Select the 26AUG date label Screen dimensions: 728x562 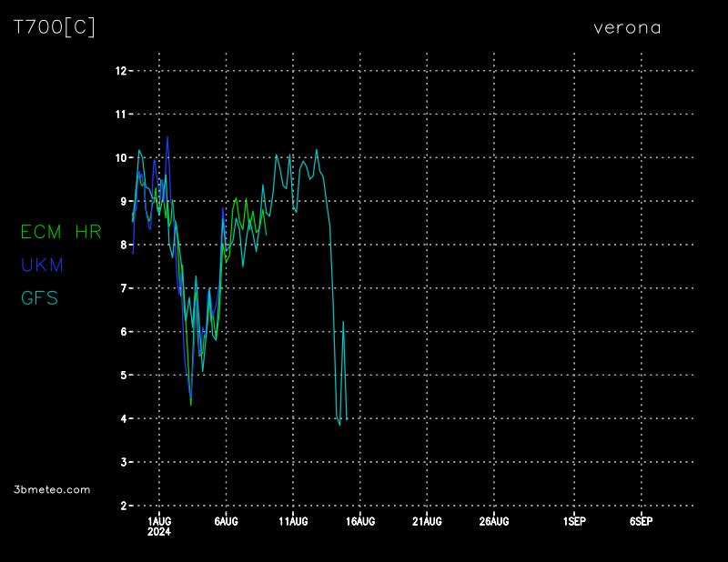pos(494,521)
